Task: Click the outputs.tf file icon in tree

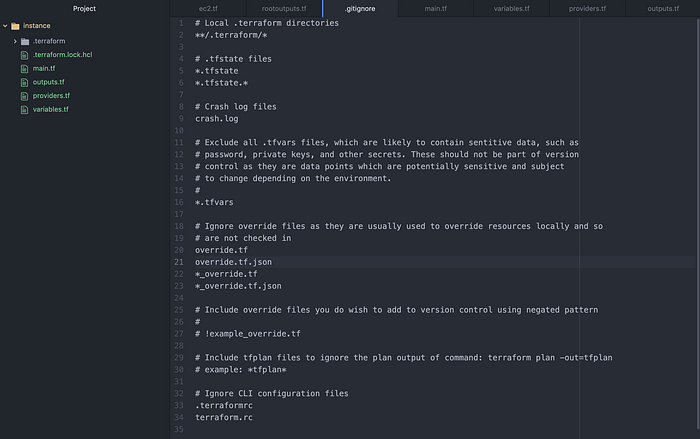Action: (25, 82)
